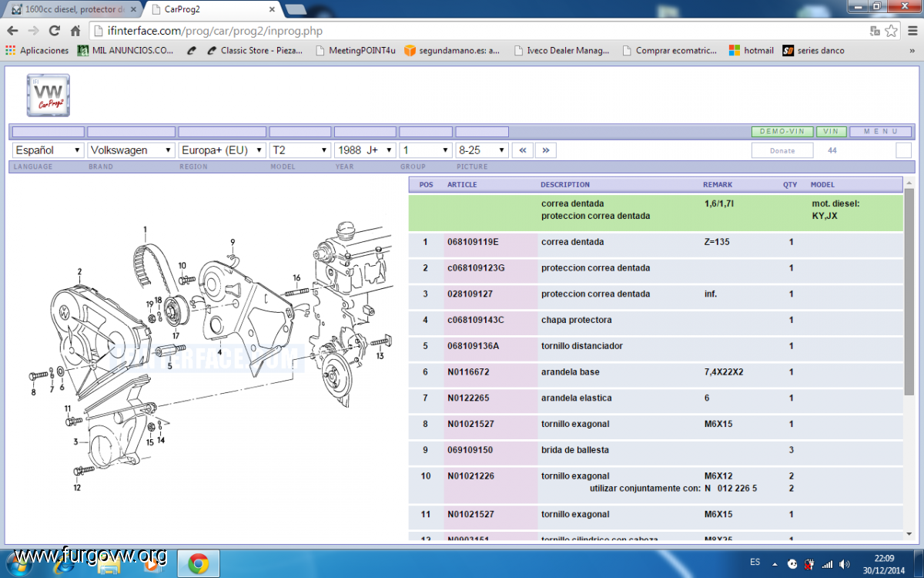Select article number 028109127
This screenshot has width=924, height=578.
[x=470, y=294]
